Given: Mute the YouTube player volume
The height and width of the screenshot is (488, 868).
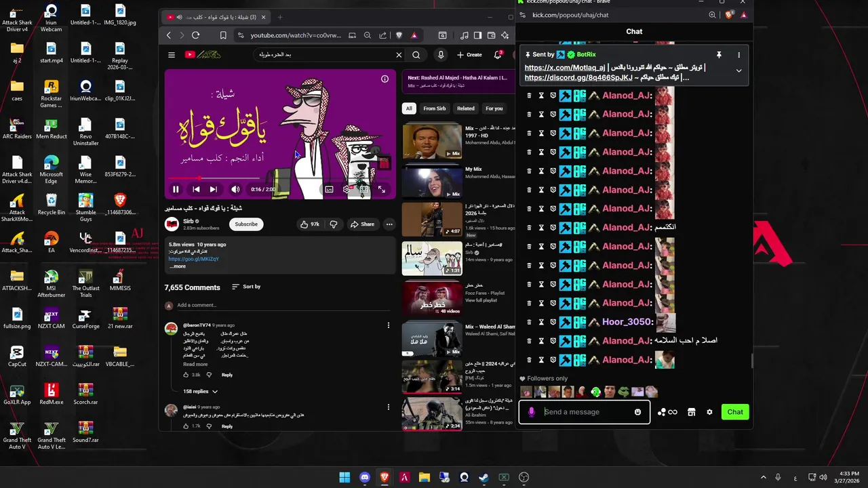Looking at the screenshot, I should (235, 190).
